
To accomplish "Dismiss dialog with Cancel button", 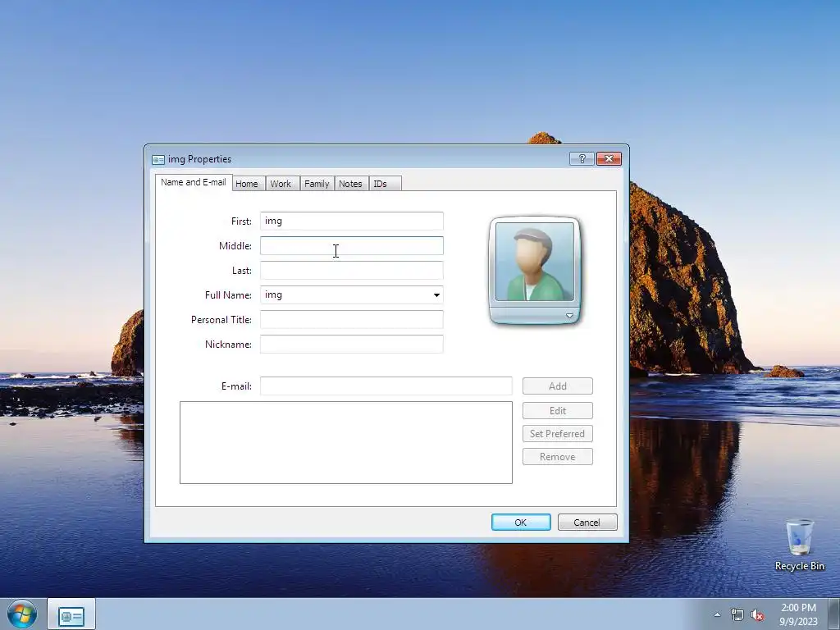I will pyautogui.click(x=587, y=523).
